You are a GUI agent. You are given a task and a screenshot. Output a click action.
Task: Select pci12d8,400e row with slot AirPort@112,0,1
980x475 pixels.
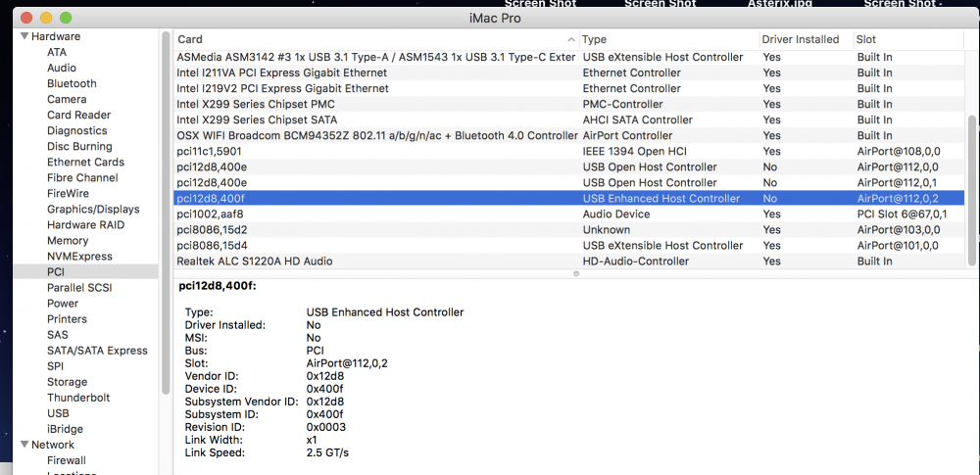tap(569, 182)
